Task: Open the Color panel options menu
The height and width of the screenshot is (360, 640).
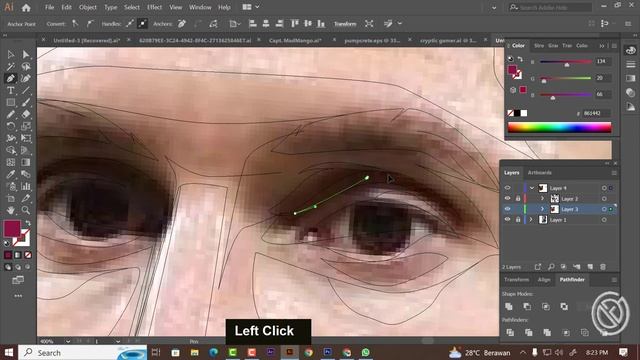Action: tap(614, 46)
